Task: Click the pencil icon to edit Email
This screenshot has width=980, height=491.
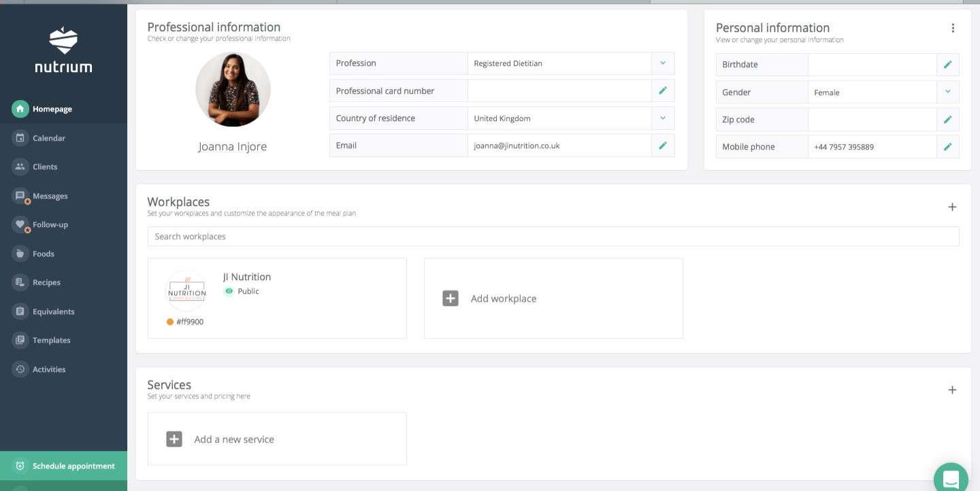Action: (x=663, y=146)
